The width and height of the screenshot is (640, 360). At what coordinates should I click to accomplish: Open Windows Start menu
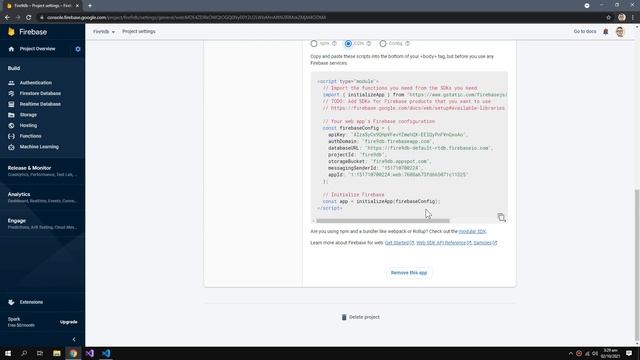[x=8, y=353]
